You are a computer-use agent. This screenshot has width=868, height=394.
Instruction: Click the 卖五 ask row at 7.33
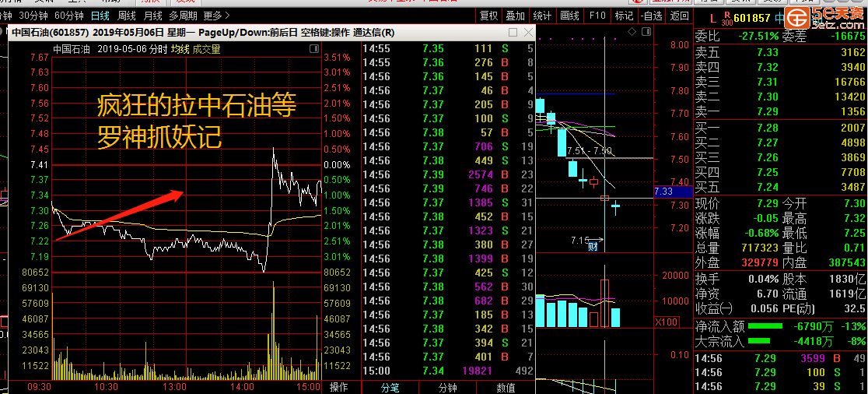pos(780,53)
